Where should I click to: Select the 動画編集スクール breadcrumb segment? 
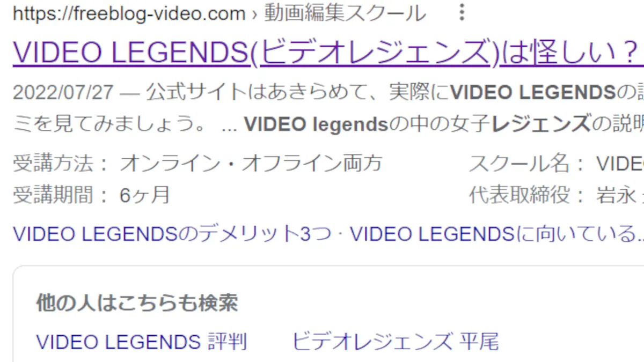[345, 13]
